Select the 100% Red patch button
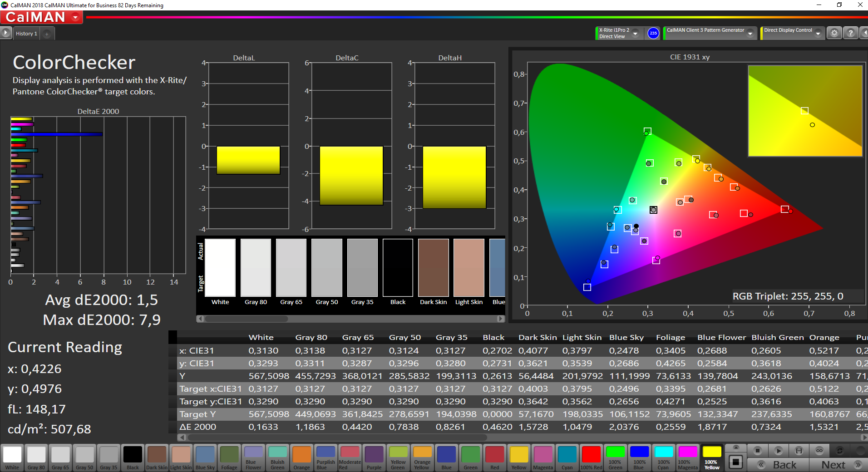The width and height of the screenshot is (868, 472). pos(591,457)
